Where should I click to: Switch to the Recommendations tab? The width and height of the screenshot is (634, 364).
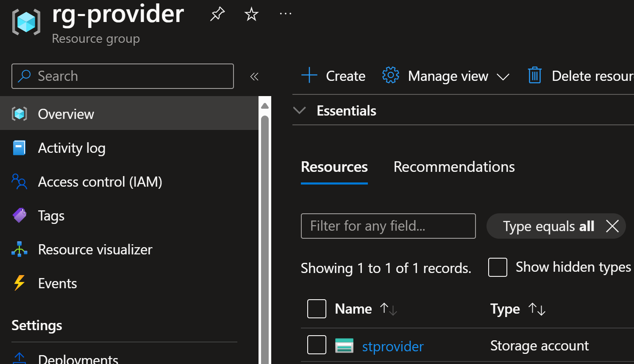coord(454,167)
